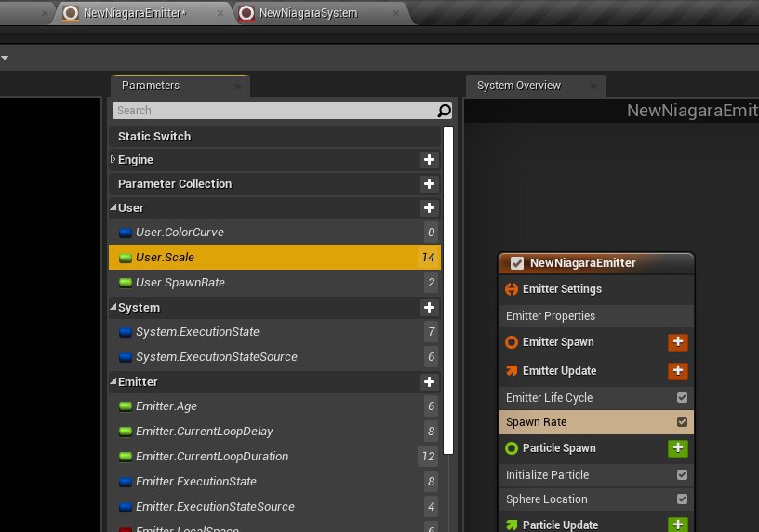The image size is (759, 532).
Task: Disable the Spawn Rate module checkbox
Action: (682, 422)
